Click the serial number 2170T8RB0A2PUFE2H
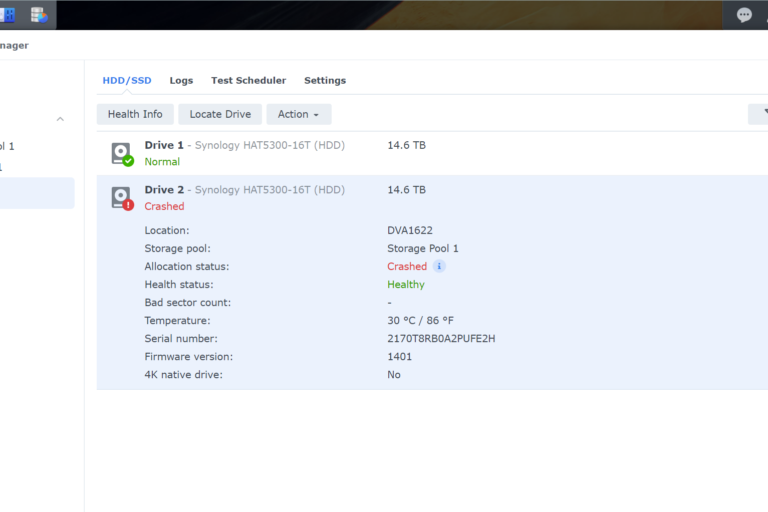This screenshot has width=768, height=512. coord(441,339)
